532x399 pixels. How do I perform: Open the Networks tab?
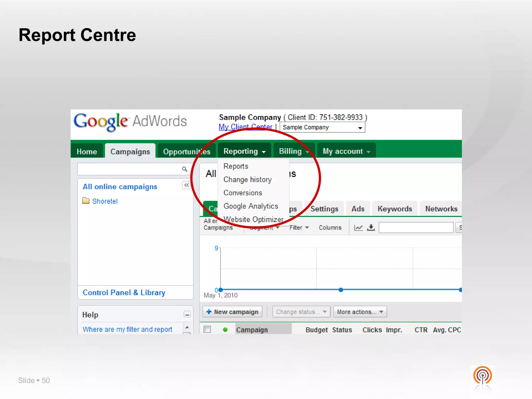[x=441, y=209]
